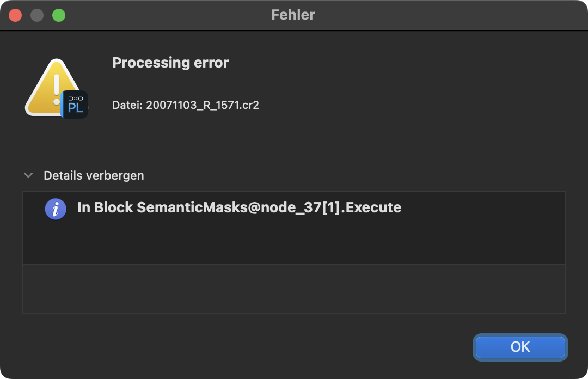Click the file name 20071103_R_1571.cr2
Image resolution: width=588 pixels, height=379 pixels.
pos(203,105)
